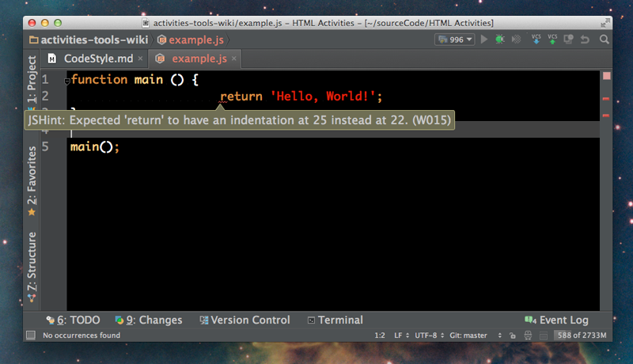633x364 pixels.
Task: Click the fullscreen arrows icon in title bar
Action: [605, 23]
